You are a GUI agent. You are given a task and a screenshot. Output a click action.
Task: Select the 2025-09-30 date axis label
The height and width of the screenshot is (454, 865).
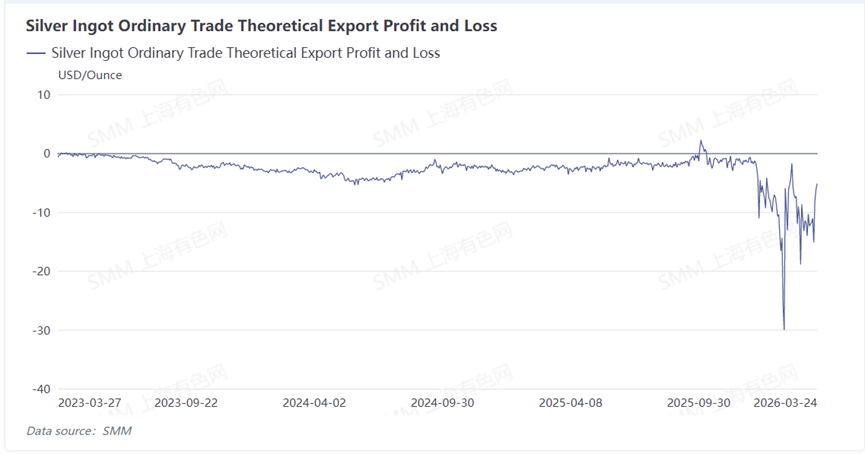click(701, 403)
